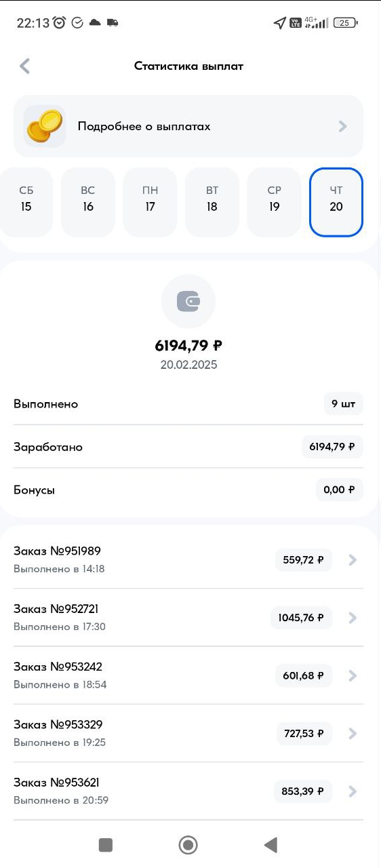Select Saturday 15 date tab
This screenshot has height=868, width=381.
coord(26,202)
